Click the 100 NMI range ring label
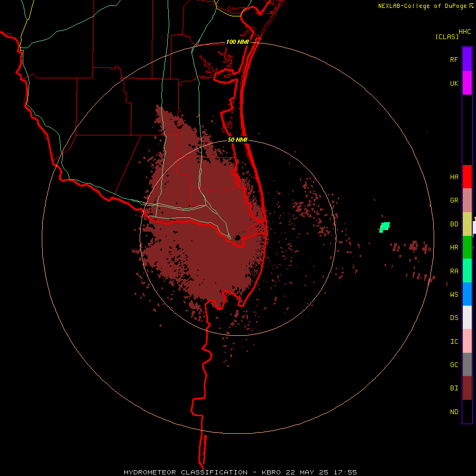The width and height of the screenshot is (476, 476). click(237, 42)
